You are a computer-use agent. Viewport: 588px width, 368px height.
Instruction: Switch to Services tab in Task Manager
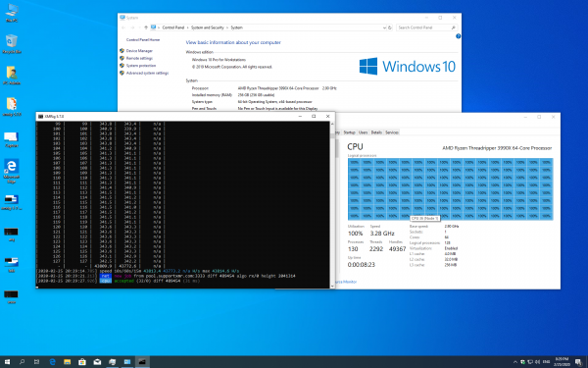(x=391, y=132)
